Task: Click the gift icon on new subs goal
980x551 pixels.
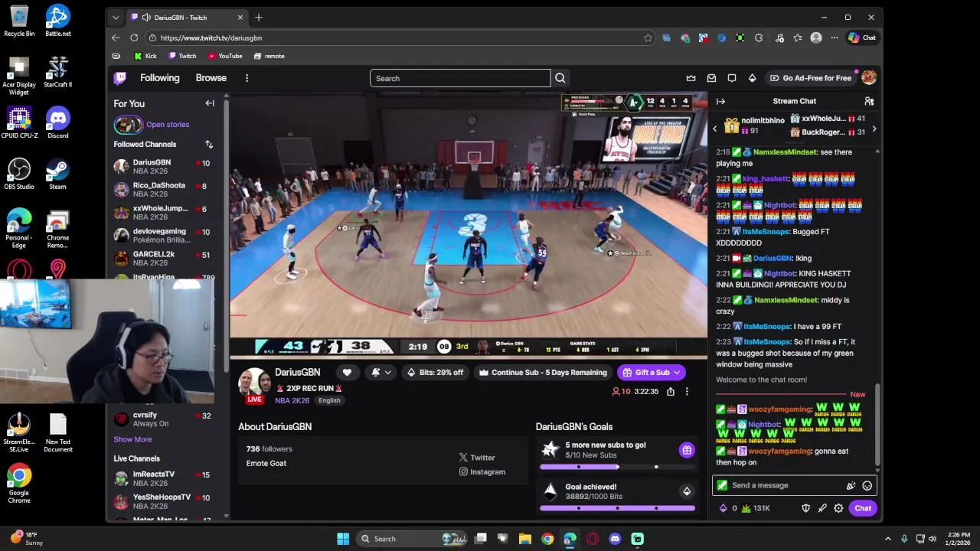Action: pos(687,450)
